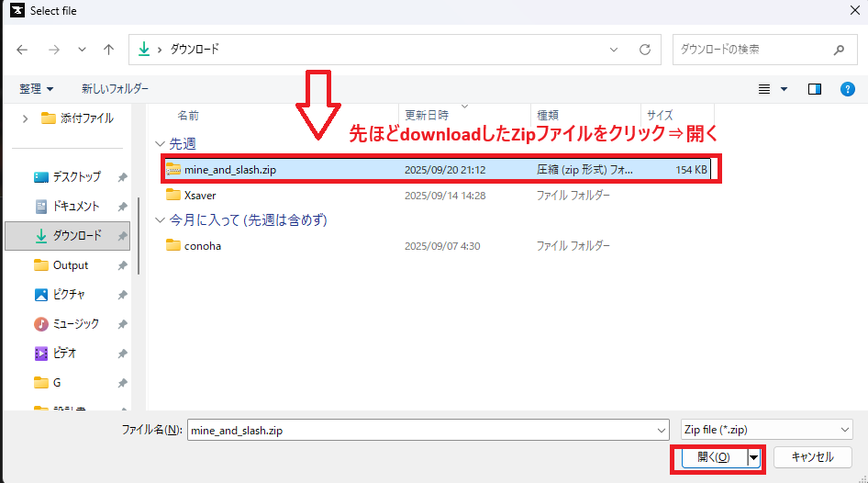Click pin icon beside ピクチャ
Screen dimensions: 868x483
tap(122, 296)
